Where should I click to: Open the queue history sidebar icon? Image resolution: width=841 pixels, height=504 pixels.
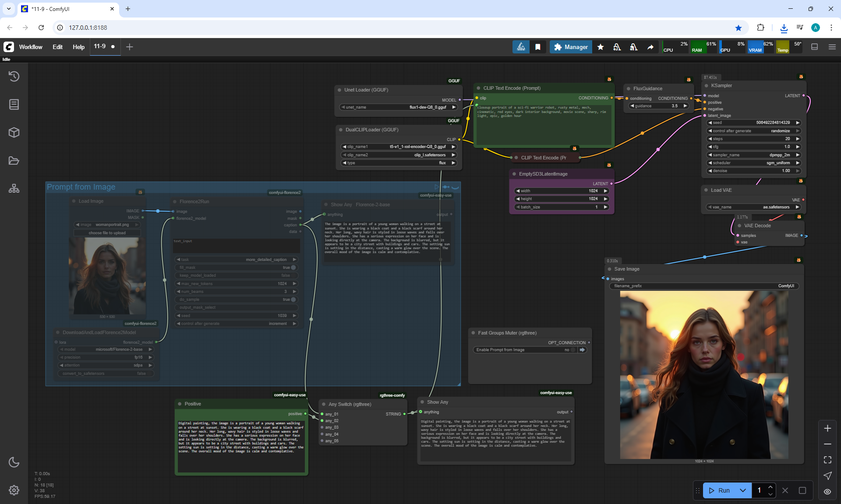coord(14,76)
